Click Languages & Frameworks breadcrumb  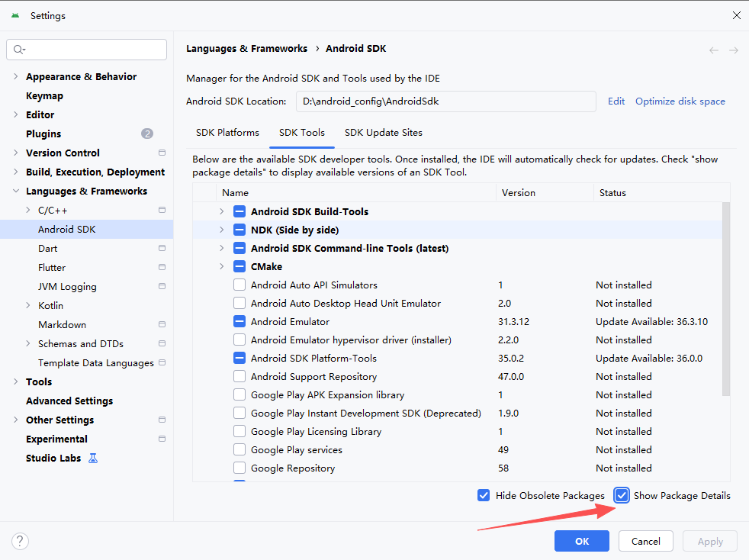click(x=246, y=49)
